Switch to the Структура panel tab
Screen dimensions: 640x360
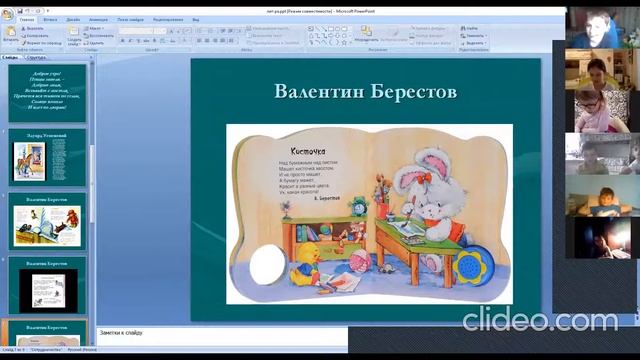37,58
